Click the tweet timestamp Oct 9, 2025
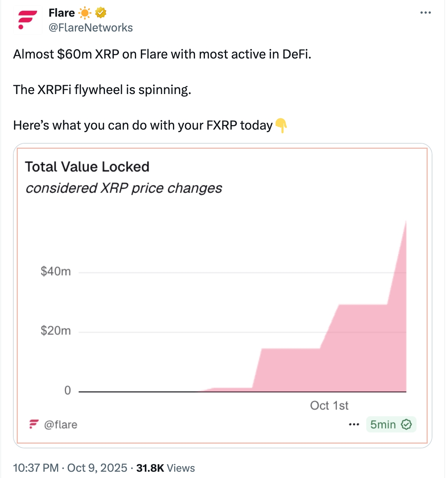The height and width of the screenshot is (478, 448). click(x=96, y=468)
